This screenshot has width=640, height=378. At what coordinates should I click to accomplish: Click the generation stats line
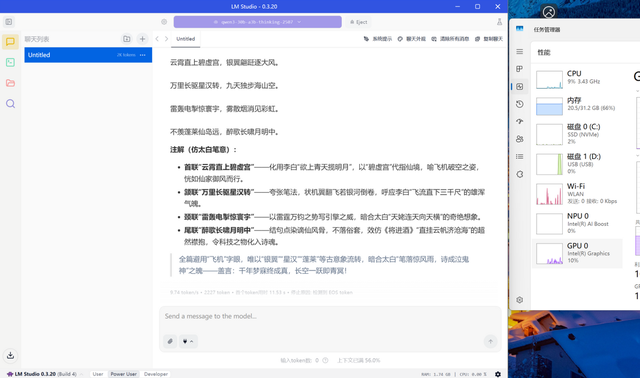point(261,292)
